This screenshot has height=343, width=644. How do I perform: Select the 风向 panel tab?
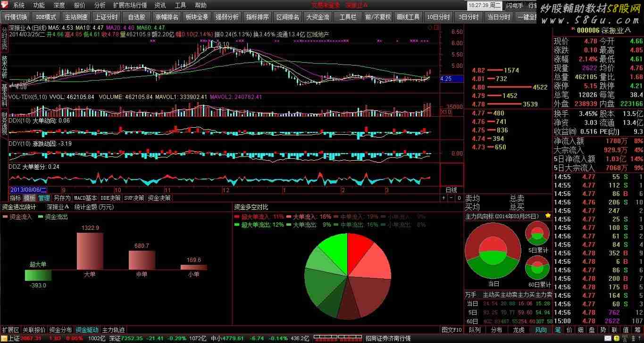tap(541, 330)
